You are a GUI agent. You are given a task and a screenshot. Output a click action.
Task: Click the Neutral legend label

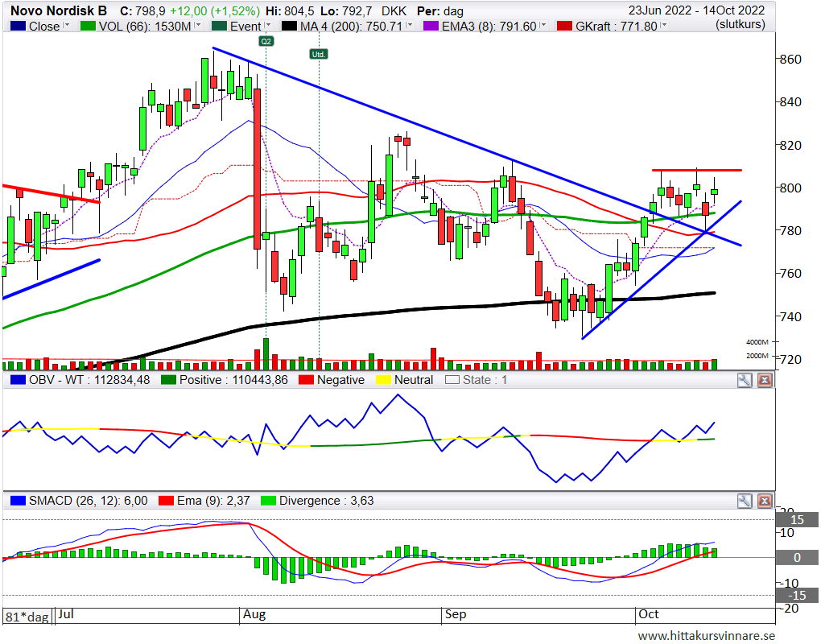414,380
